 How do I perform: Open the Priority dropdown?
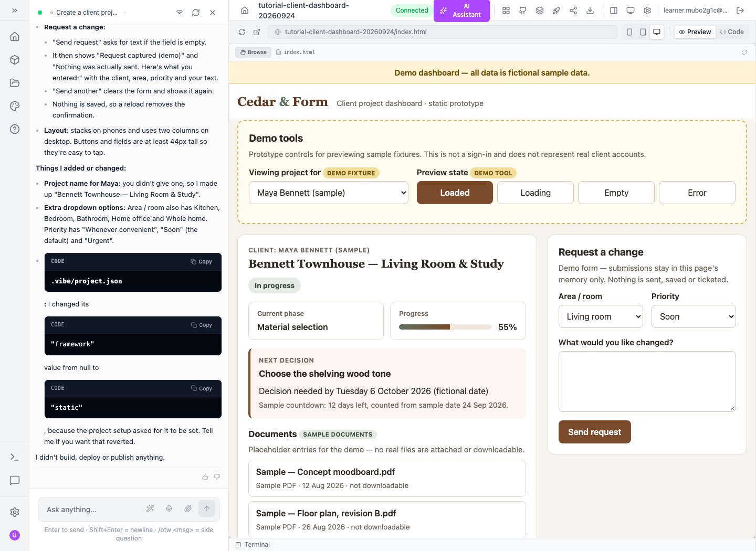click(694, 316)
